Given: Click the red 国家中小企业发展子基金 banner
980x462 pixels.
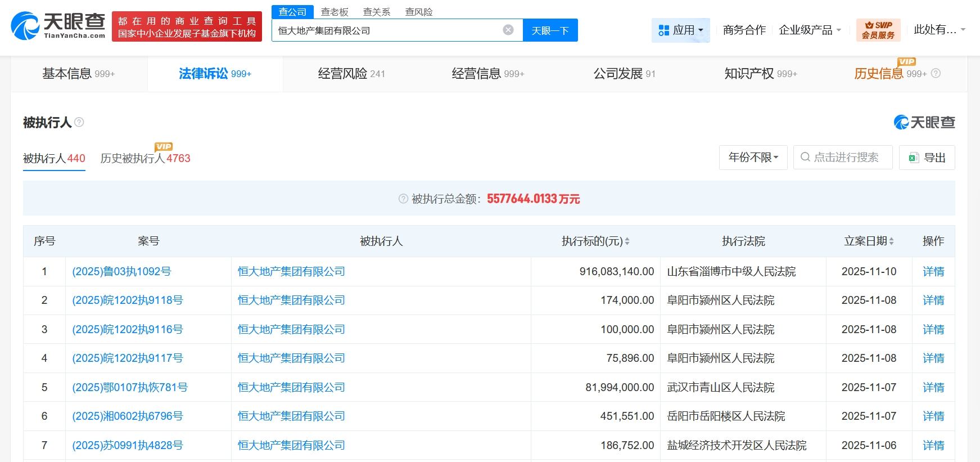Looking at the screenshot, I should tap(187, 26).
